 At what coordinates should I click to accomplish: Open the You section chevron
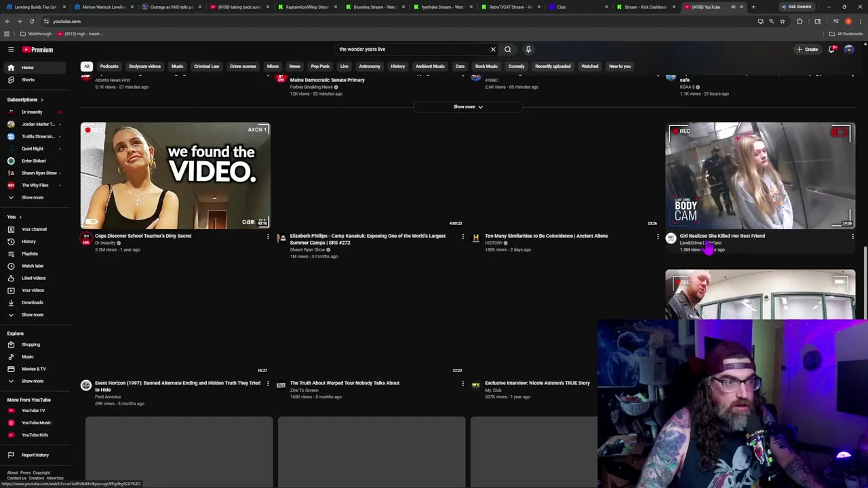[20, 217]
